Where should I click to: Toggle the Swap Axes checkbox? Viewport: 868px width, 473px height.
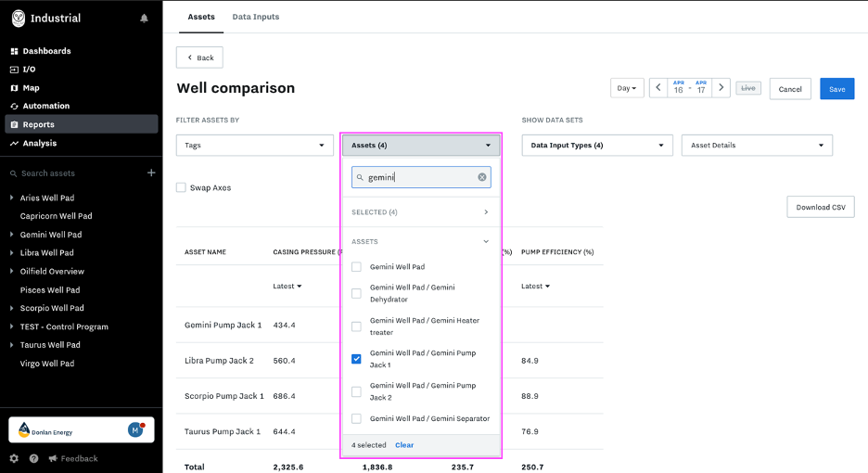coord(181,187)
